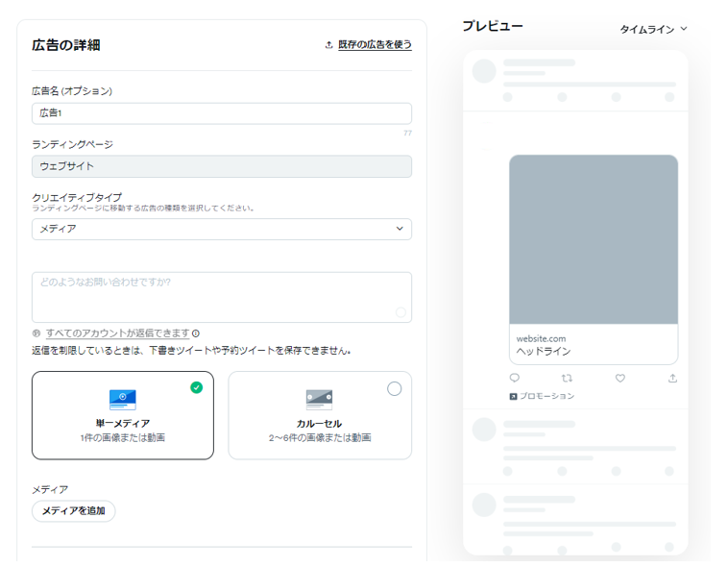Open the クリエイティブタイプ dropdown set to メディア
Image resolution: width=728 pixels, height=567 pixels.
click(x=222, y=229)
